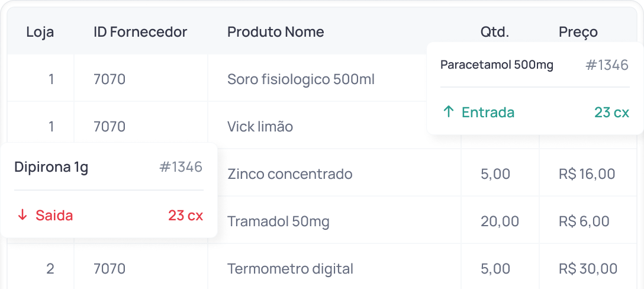Viewport: 644px width, 289px height.
Task: Select the Soro fisiologico 500ml row
Action: [301, 79]
